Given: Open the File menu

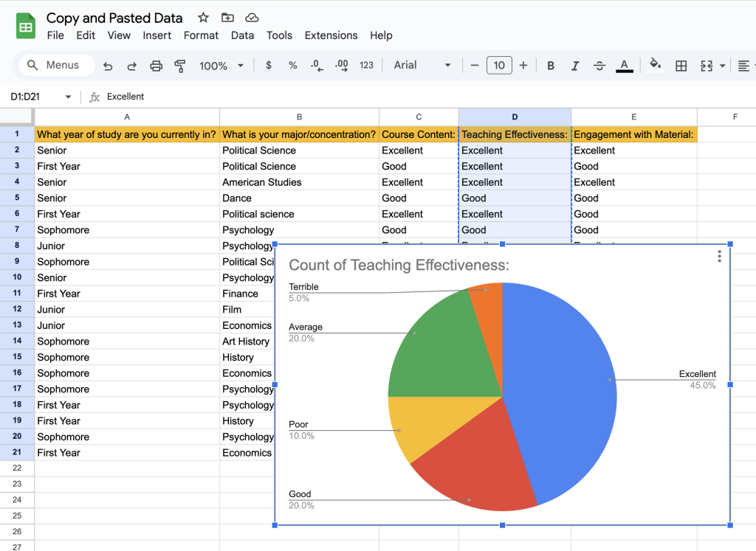Looking at the screenshot, I should coord(55,35).
